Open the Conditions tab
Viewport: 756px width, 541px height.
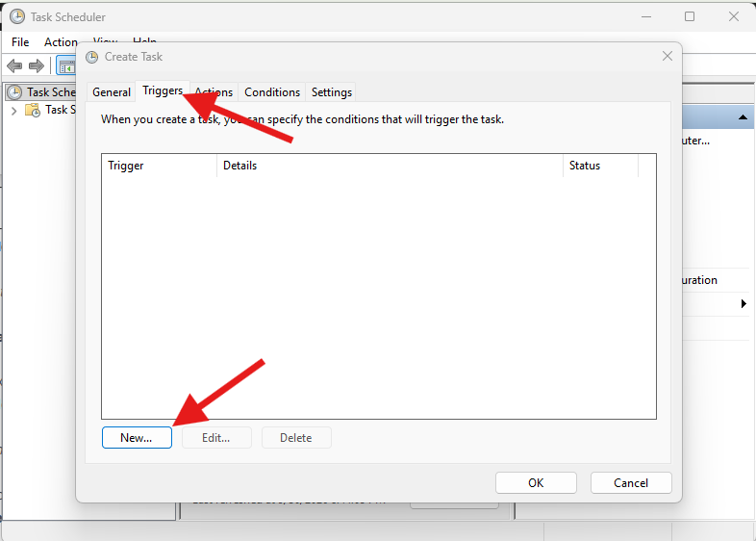pos(272,91)
